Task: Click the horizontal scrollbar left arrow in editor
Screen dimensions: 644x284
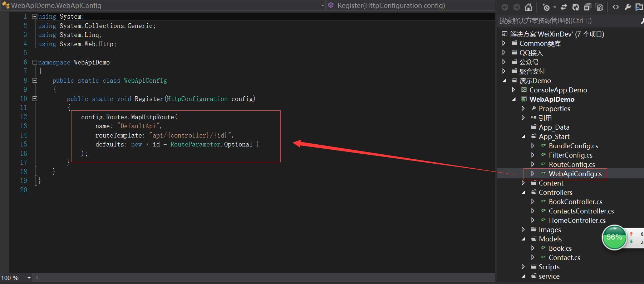Action: [x=36, y=278]
